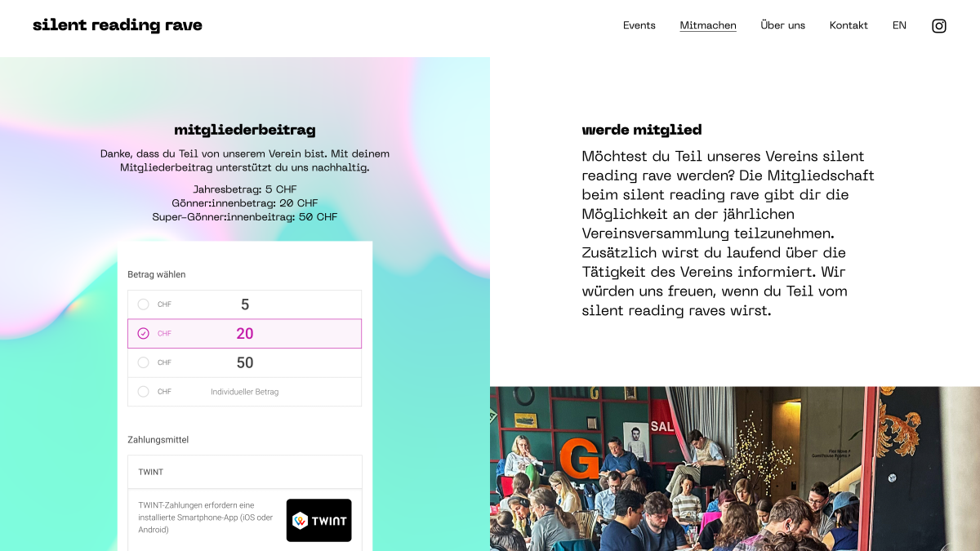
Task: Click the reading event photo
Action: coord(734,469)
